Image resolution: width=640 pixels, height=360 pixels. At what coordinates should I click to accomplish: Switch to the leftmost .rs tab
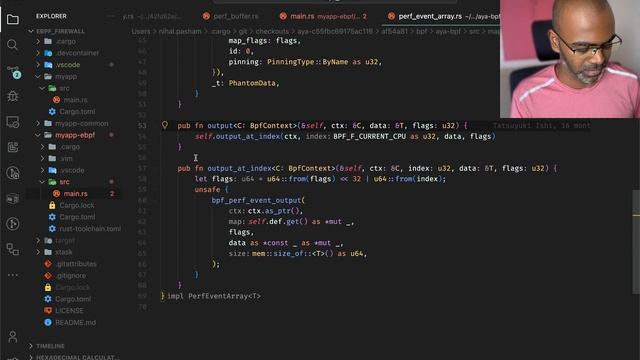[x=151, y=16]
